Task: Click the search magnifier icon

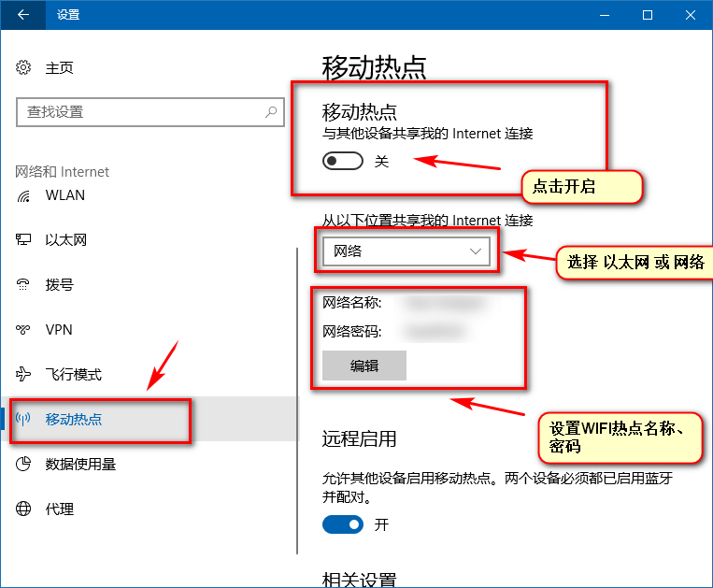Action: click(x=271, y=112)
